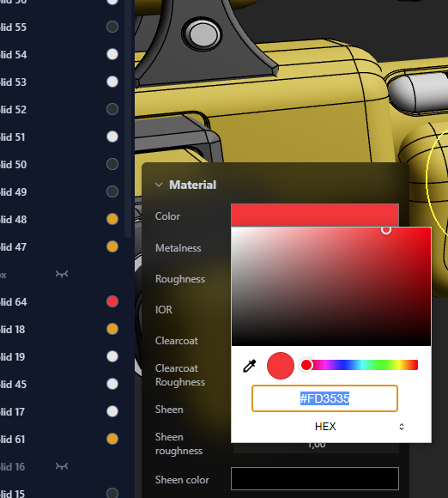The width and height of the screenshot is (448, 498).
Task: Click the red color dot of solid 64
Action: (112, 301)
